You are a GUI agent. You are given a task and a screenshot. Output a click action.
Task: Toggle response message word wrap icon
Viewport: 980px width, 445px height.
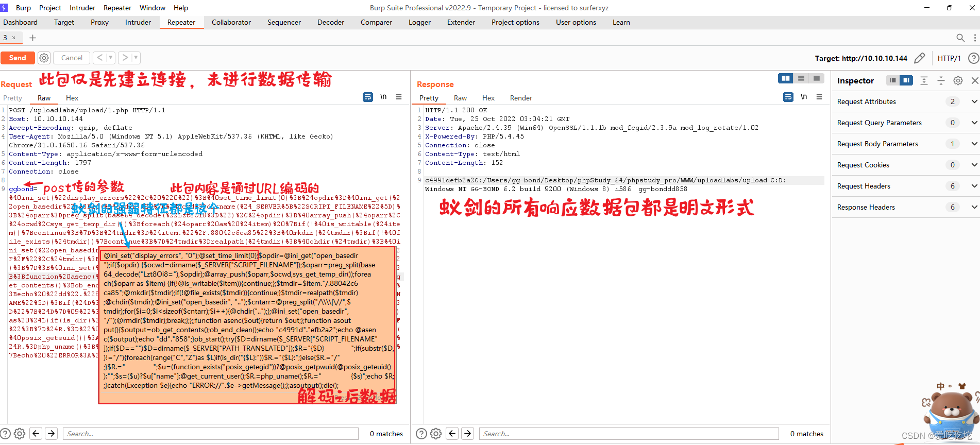pos(788,97)
